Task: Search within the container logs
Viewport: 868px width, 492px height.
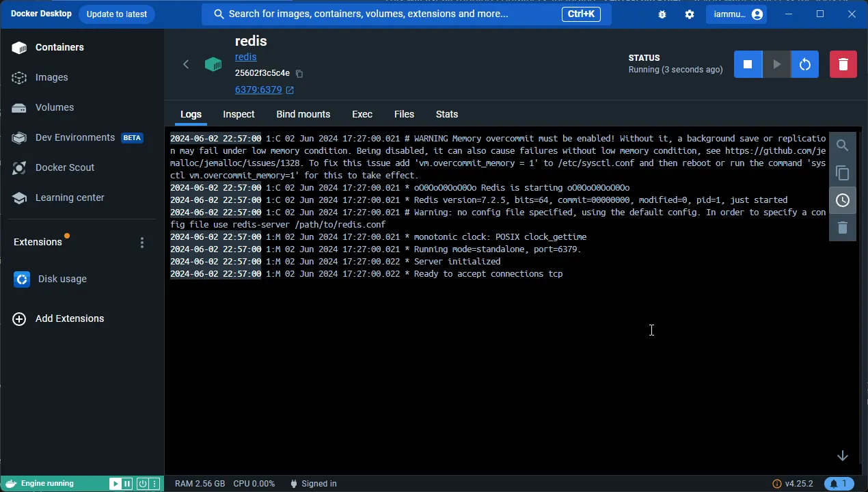Action: 842,145
